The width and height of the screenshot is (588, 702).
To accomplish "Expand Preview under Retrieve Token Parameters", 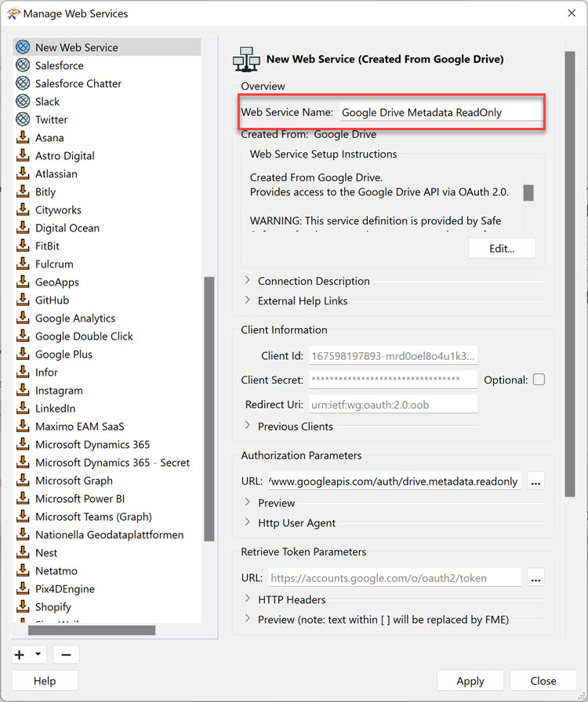I will click(x=248, y=619).
